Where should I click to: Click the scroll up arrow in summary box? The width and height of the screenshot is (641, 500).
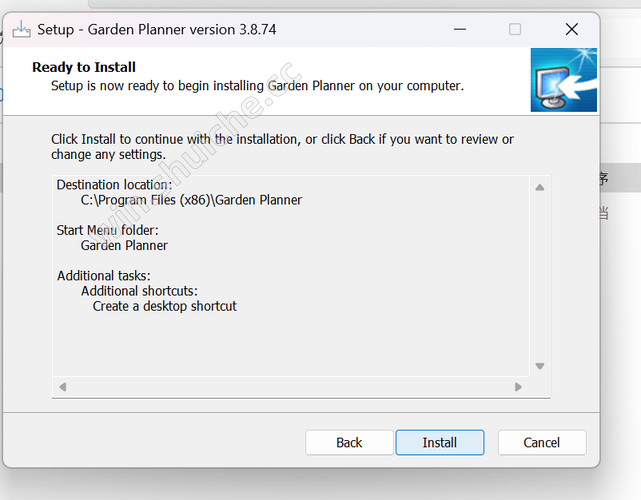pyautogui.click(x=540, y=187)
